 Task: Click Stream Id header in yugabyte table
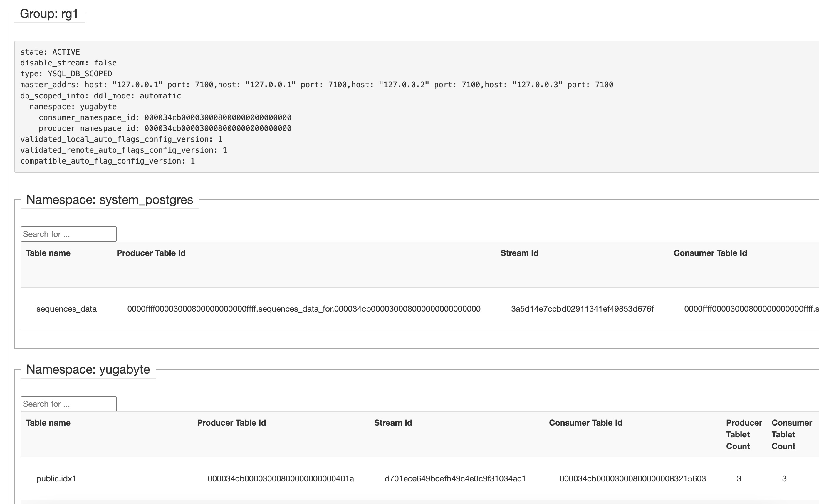(393, 423)
